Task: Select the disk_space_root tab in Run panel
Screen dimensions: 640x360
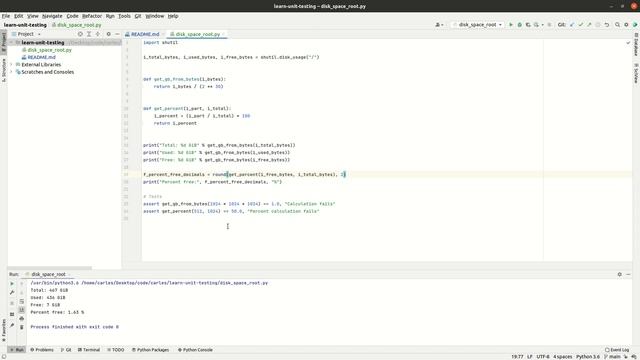Action: [x=48, y=274]
